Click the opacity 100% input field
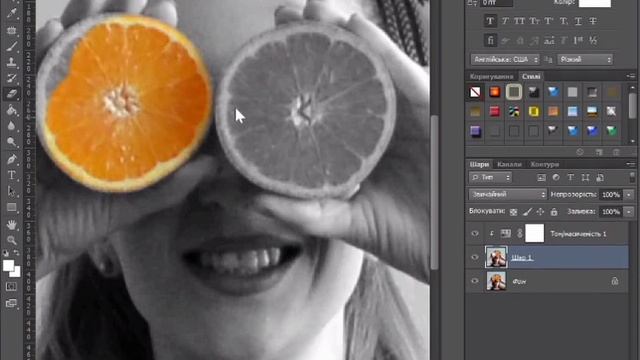 [x=611, y=195]
